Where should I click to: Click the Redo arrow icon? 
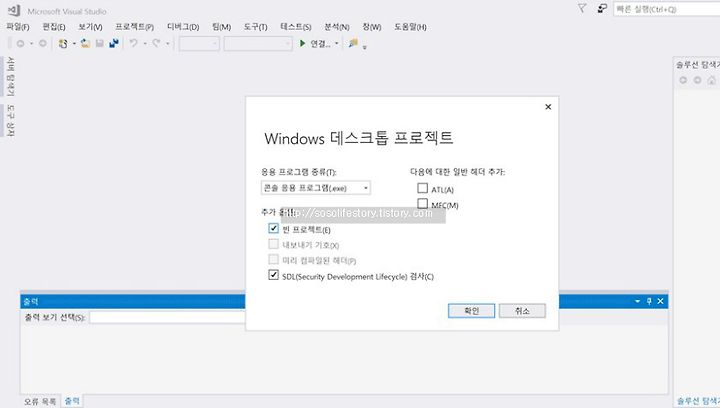point(157,43)
